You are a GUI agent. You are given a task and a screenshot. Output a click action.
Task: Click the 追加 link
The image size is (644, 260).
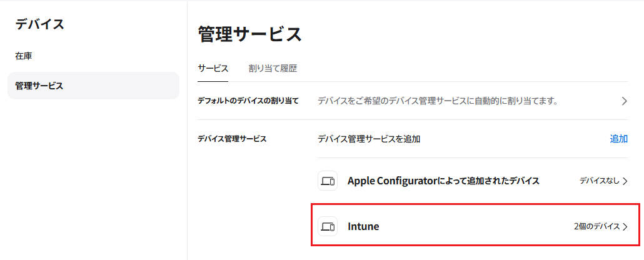coord(618,139)
